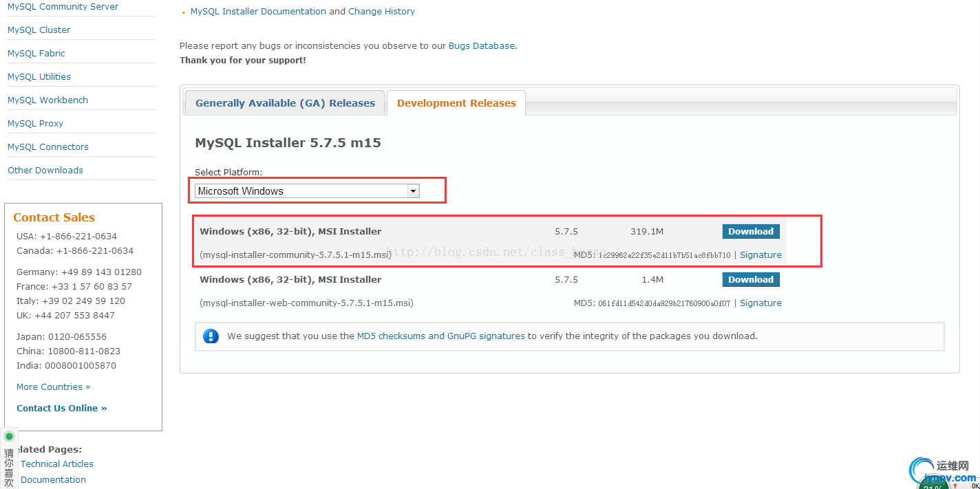Viewport: 980px width, 489px height.
Task: Open Change History link
Action: click(381, 12)
